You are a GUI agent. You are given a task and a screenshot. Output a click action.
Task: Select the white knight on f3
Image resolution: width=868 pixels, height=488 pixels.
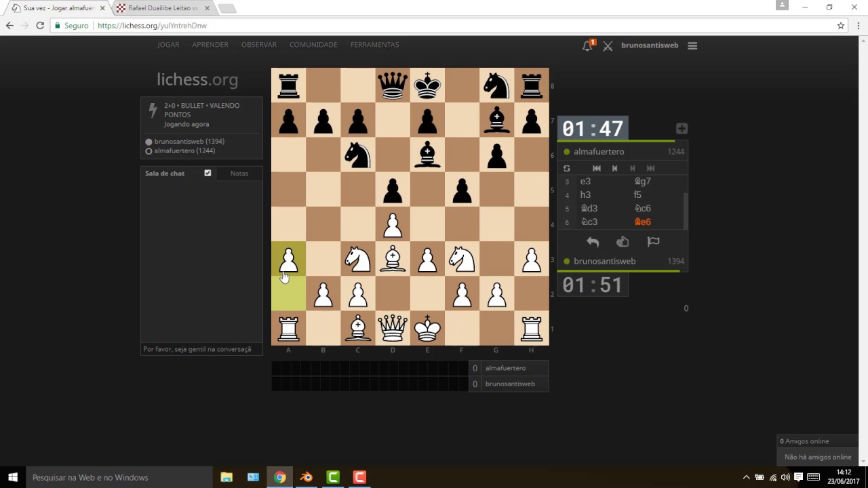pos(462,259)
